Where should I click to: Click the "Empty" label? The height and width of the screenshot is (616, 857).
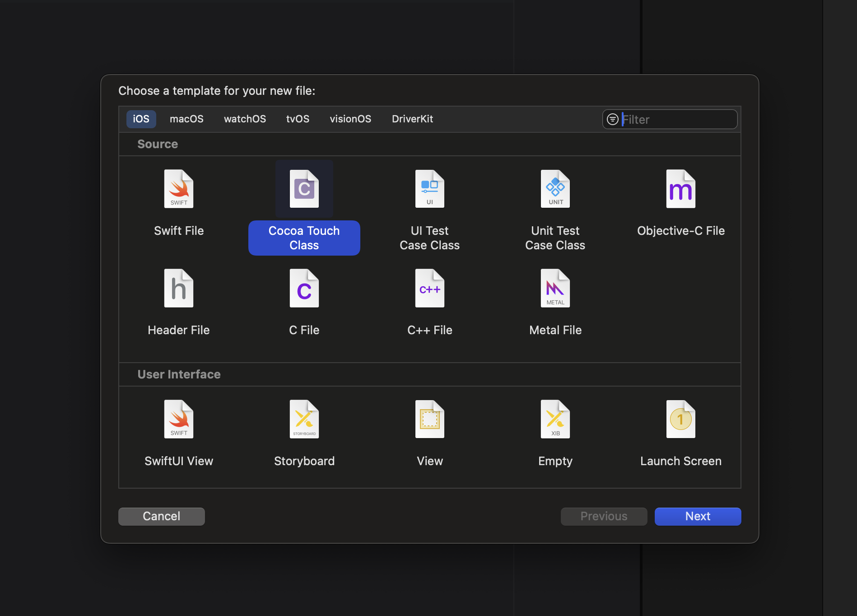555,461
